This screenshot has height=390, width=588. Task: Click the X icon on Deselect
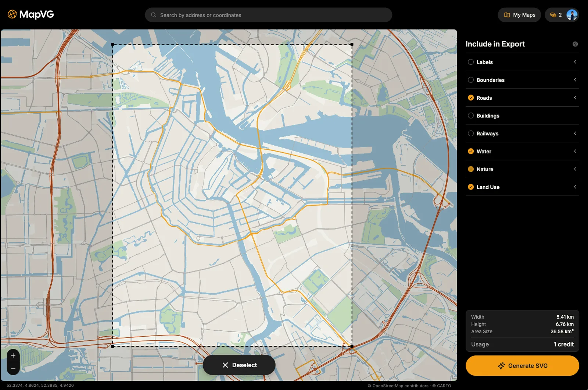[225, 365]
